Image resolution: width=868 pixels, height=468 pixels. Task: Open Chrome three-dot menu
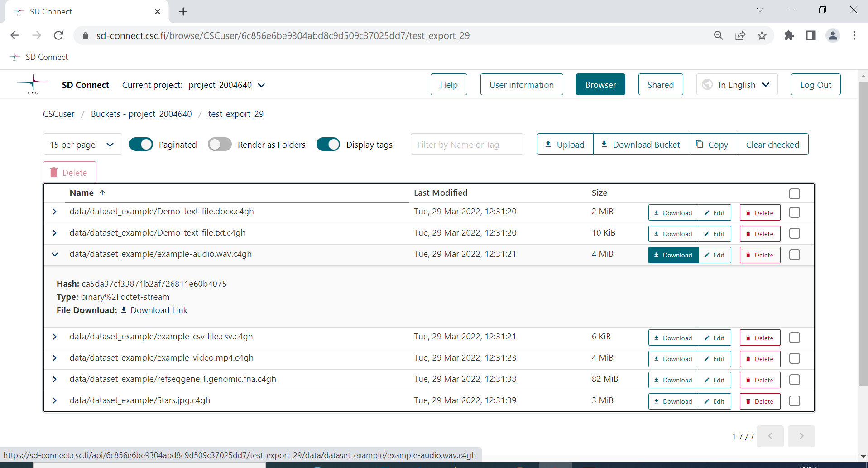(854, 35)
